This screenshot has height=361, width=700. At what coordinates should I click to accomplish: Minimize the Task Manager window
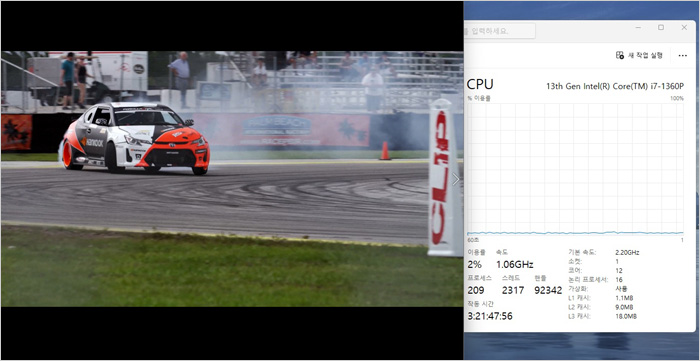tap(638, 28)
